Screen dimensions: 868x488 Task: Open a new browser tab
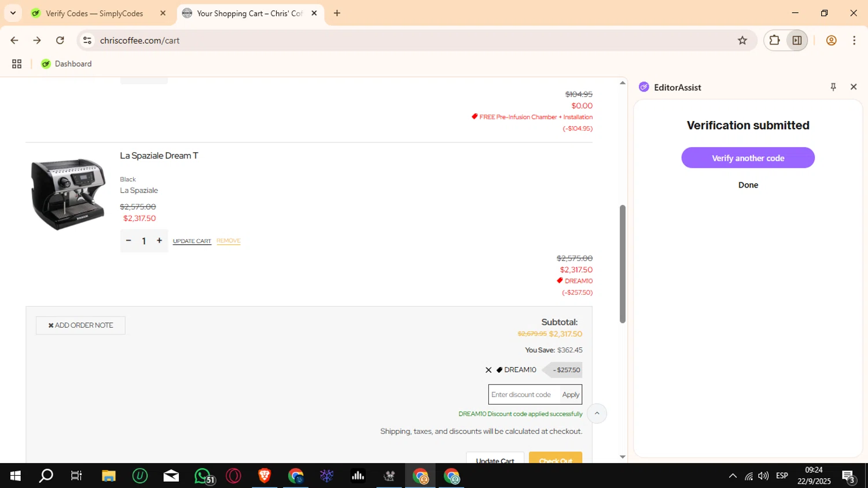click(x=337, y=13)
